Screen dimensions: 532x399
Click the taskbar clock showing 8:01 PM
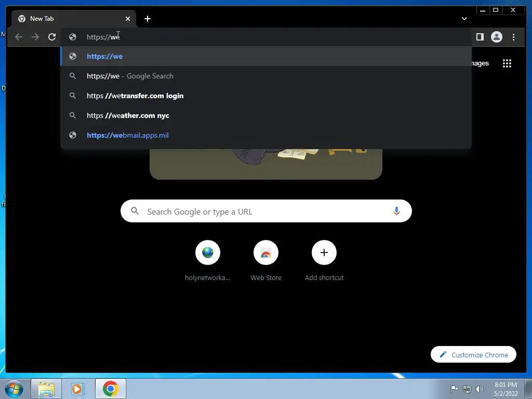pos(506,389)
